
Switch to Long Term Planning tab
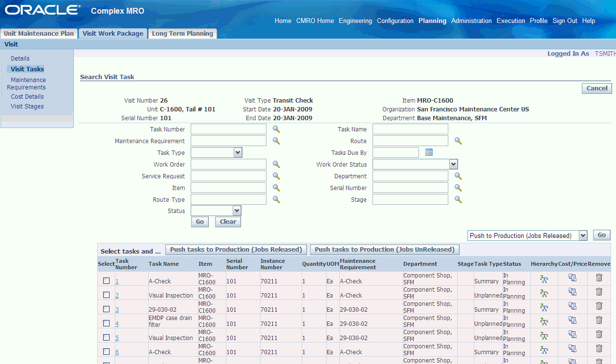(182, 34)
